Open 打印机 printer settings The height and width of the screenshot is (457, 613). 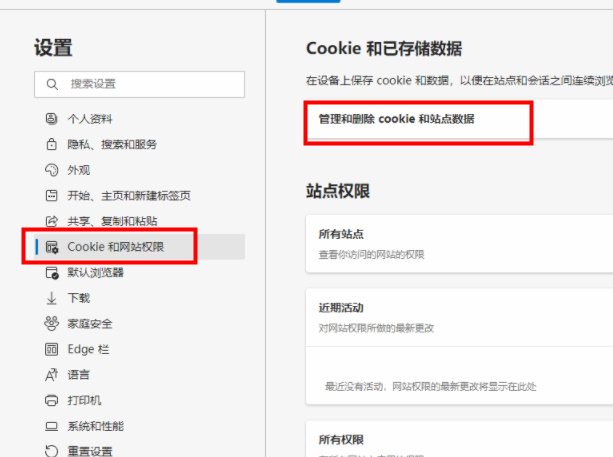(84, 400)
